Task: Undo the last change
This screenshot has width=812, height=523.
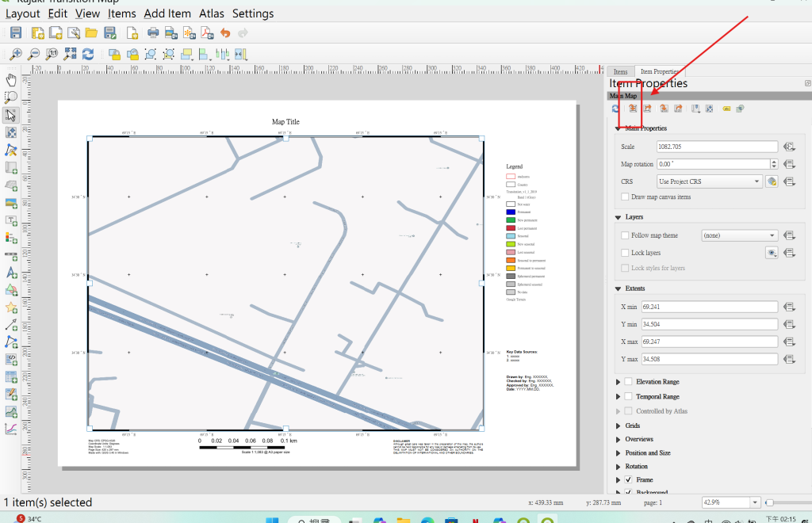Action: (x=225, y=33)
